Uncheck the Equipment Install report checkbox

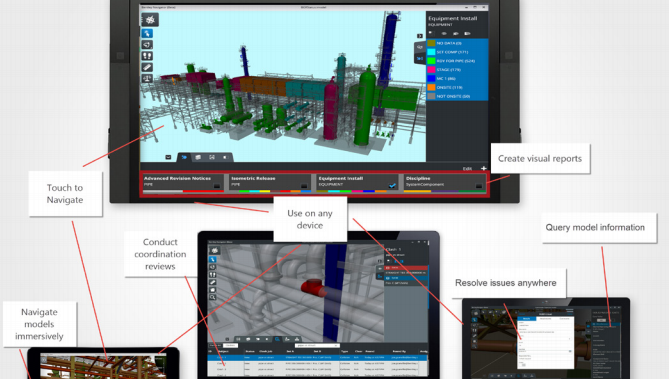(392, 185)
